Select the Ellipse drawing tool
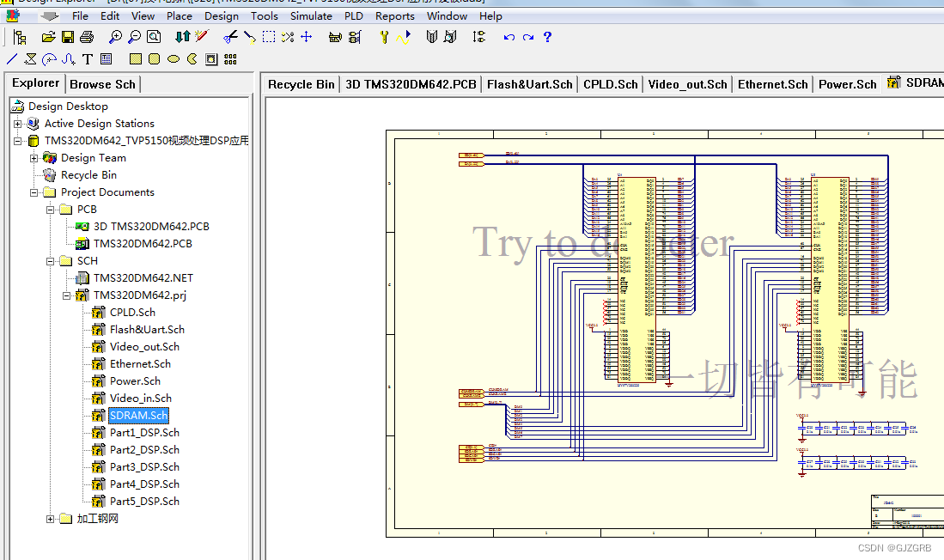This screenshot has width=944, height=560. (x=173, y=59)
